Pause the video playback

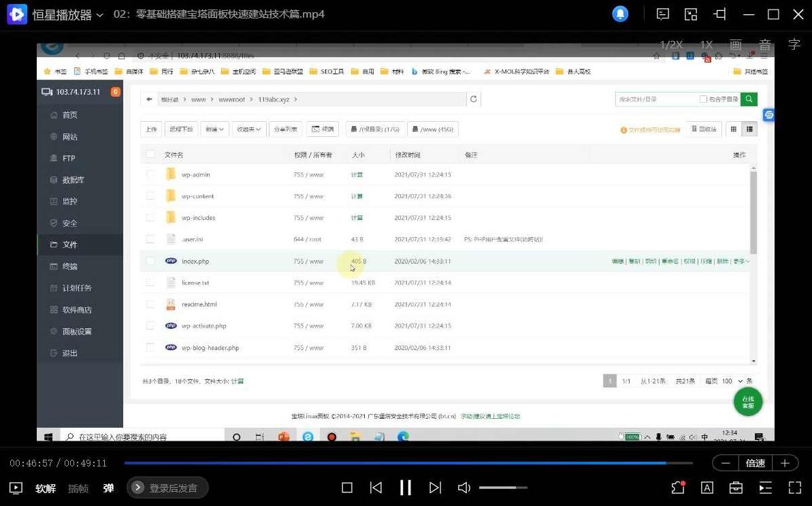406,488
